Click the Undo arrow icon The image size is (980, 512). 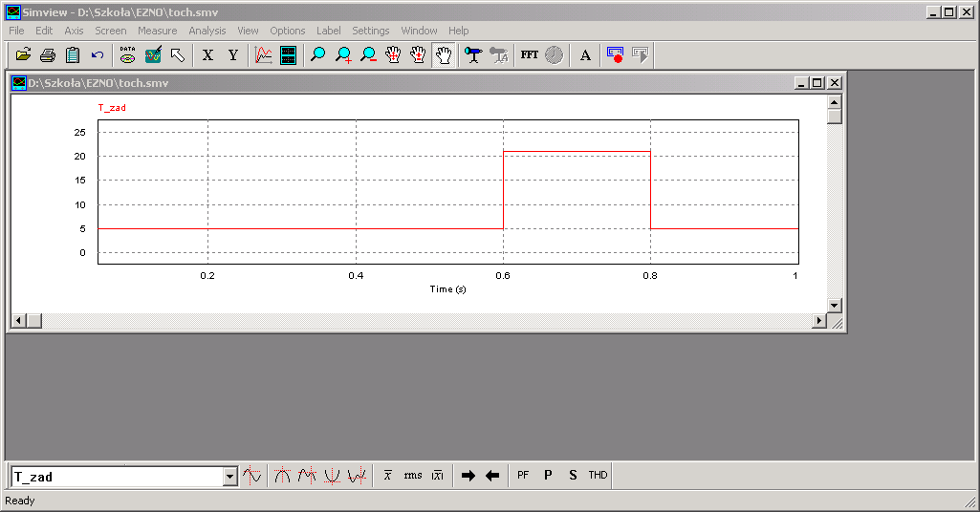(x=97, y=55)
